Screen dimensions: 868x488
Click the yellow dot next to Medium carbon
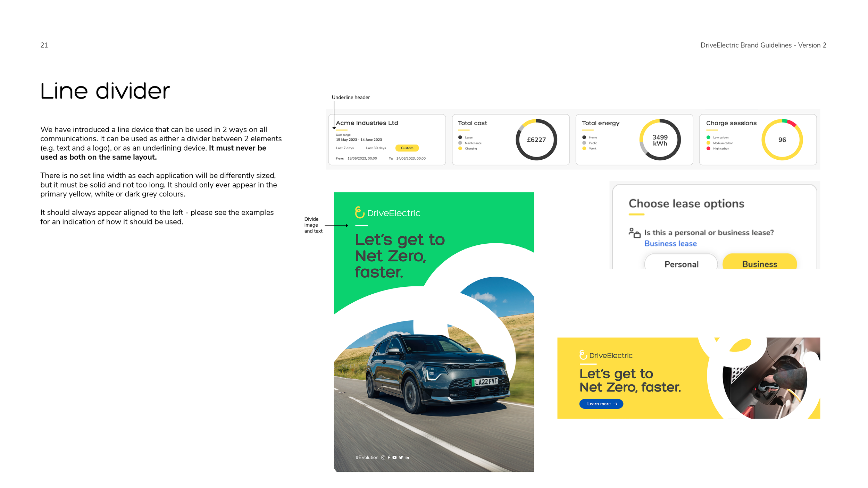pyautogui.click(x=708, y=143)
